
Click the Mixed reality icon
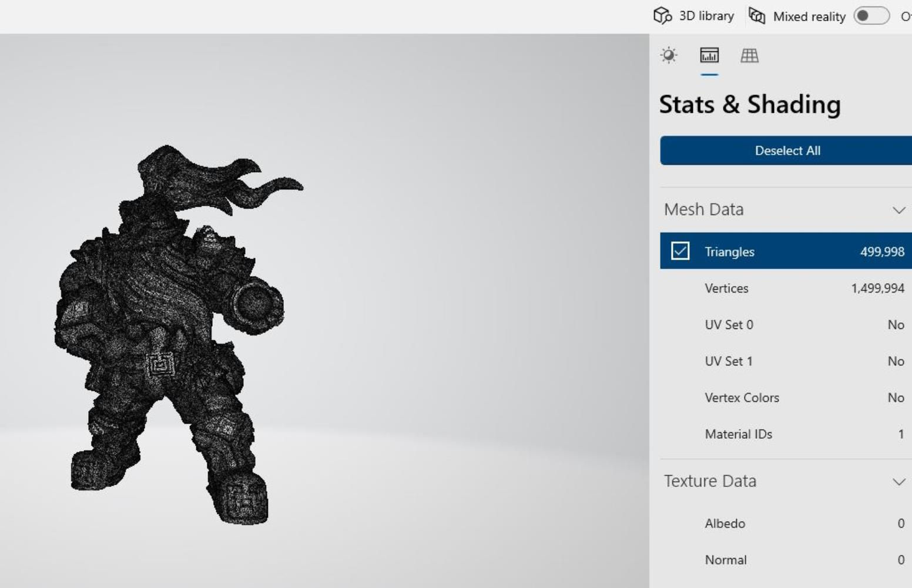pos(757,16)
